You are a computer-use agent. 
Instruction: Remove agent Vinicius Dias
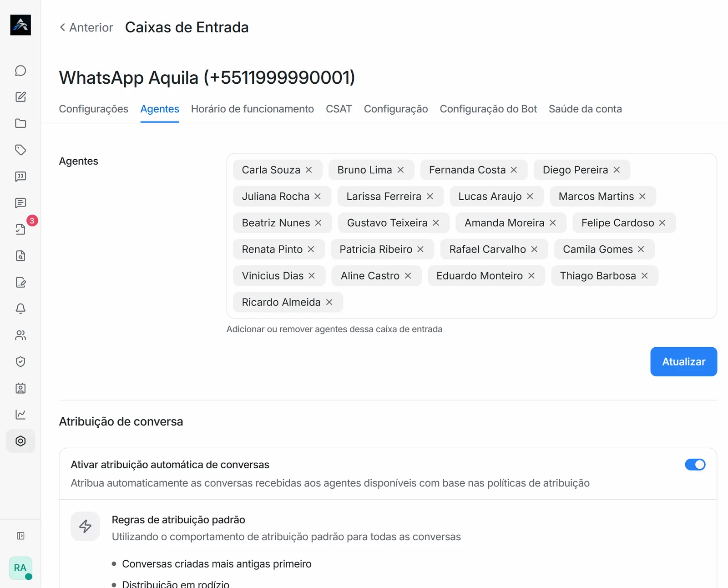[x=312, y=275]
